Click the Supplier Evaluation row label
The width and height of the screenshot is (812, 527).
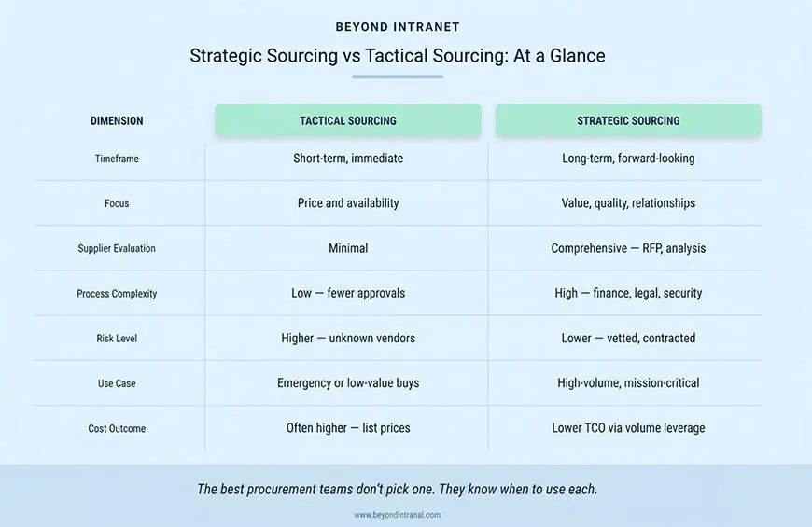(x=117, y=248)
